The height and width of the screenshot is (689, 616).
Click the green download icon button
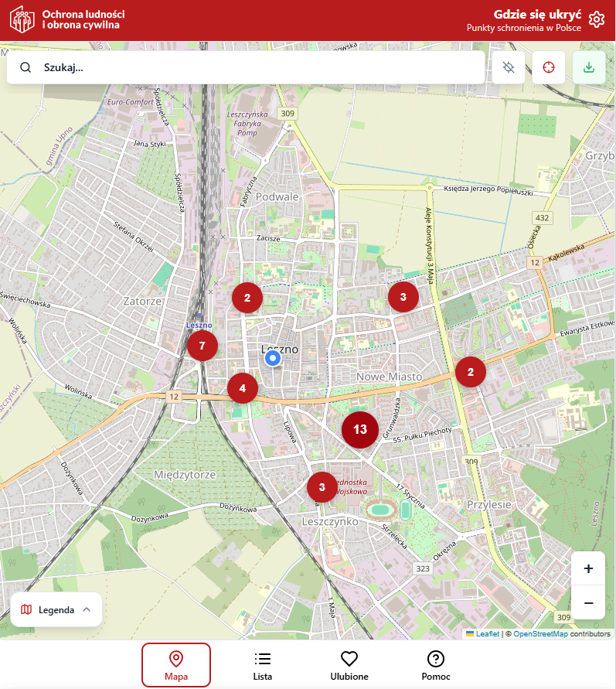589,67
